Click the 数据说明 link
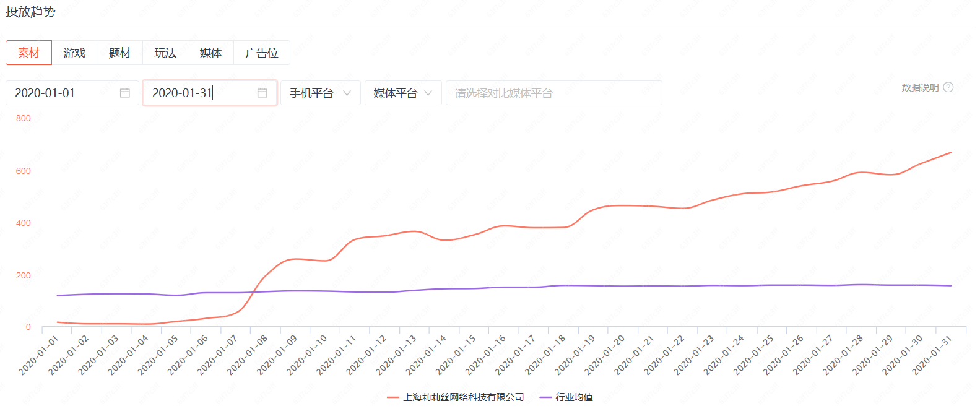This screenshot has width=980, height=414. (920, 87)
